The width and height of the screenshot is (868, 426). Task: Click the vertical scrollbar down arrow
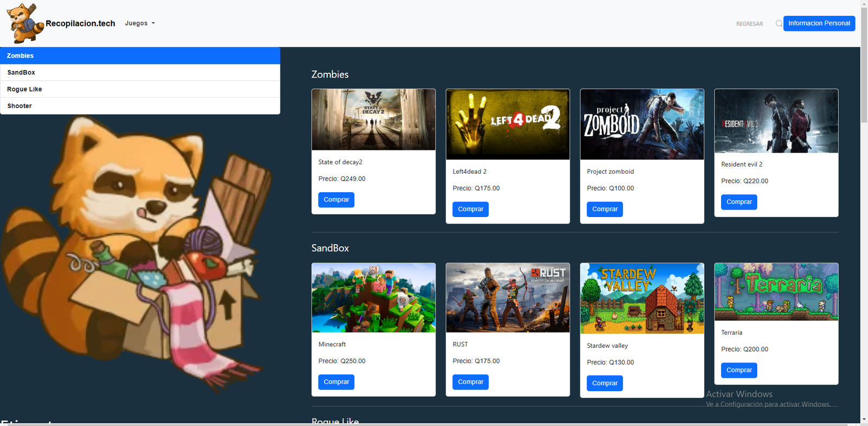[x=864, y=419]
